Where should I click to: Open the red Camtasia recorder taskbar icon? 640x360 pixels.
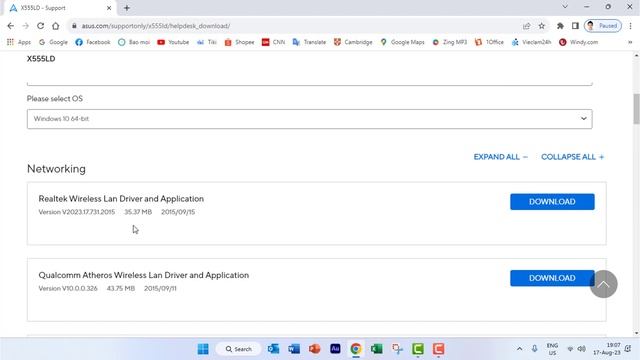pyautogui.click(x=438, y=349)
